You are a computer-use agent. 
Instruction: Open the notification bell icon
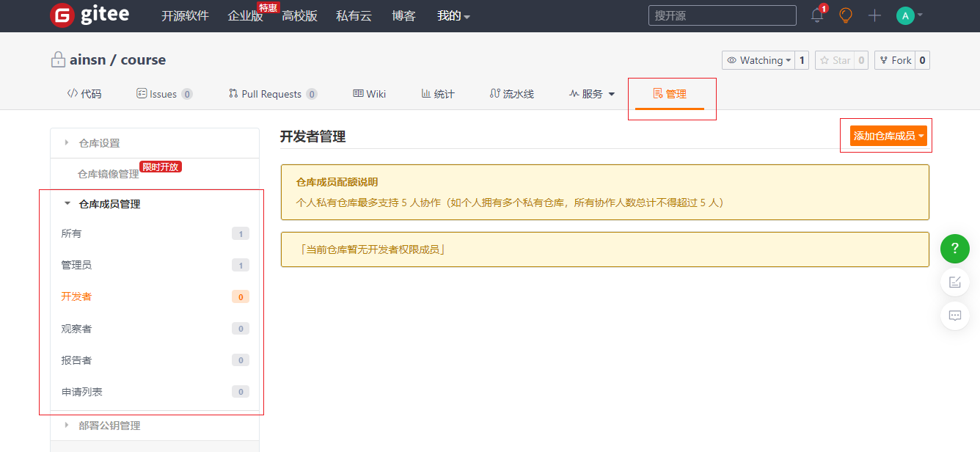[817, 15]
